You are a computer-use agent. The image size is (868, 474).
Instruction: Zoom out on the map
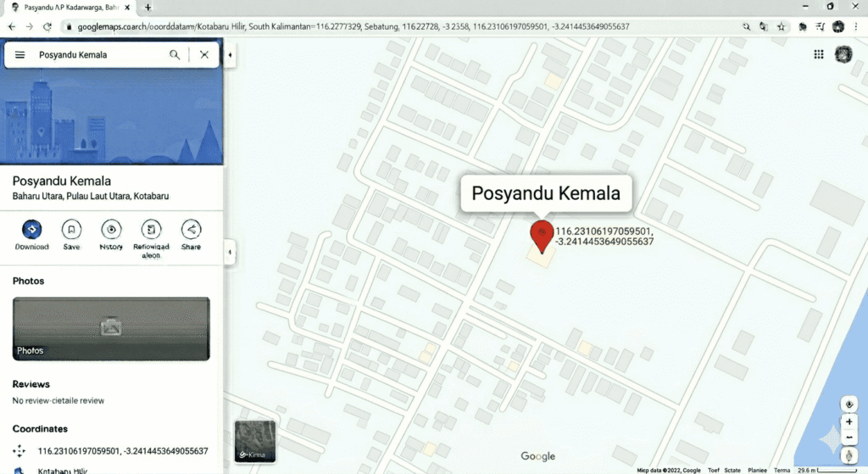pos(849,439)
